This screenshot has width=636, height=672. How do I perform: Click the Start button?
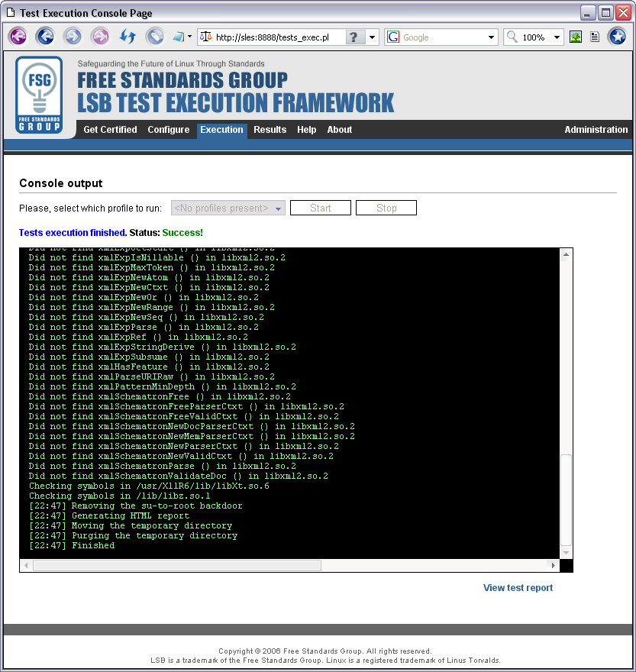coord(321,208)
